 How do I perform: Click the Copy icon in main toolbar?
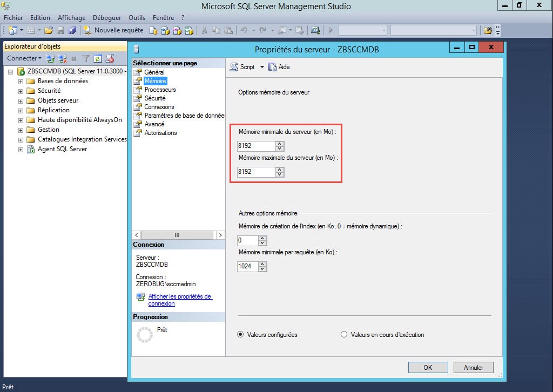click(216, 31)
